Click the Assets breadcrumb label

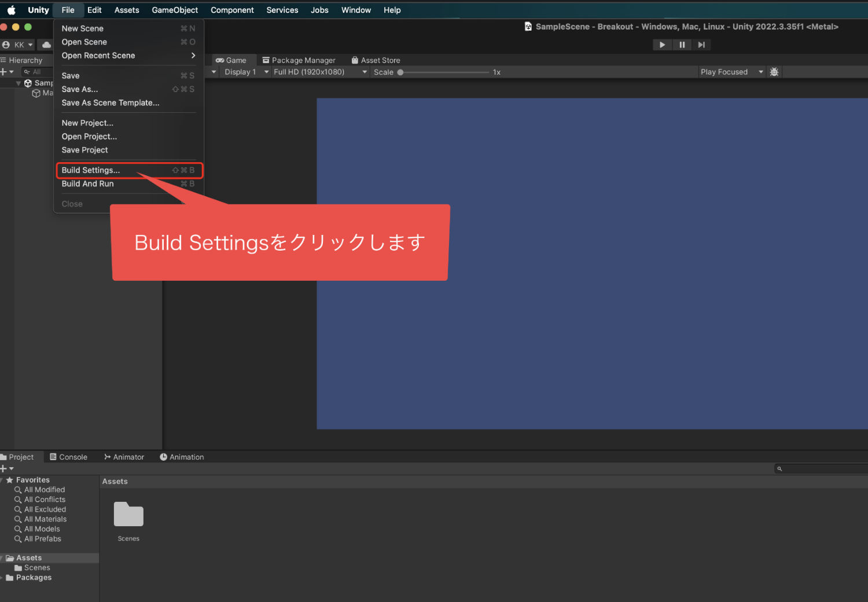pyautogui.click(x=115, y=482)
